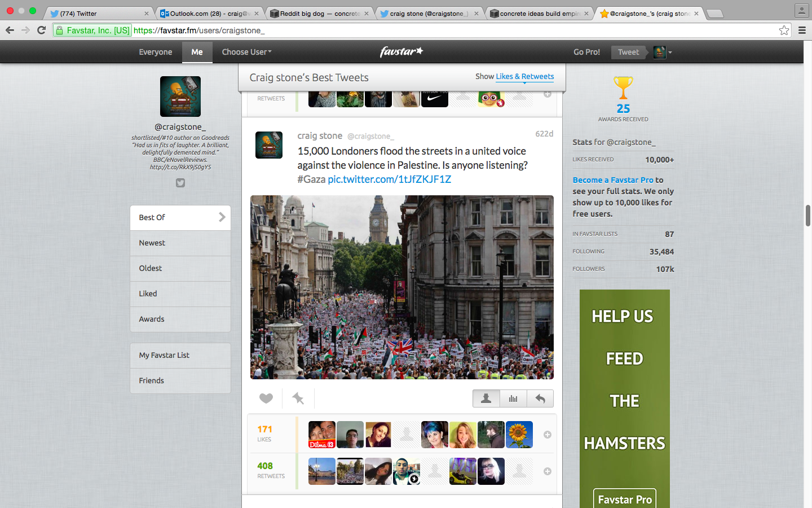Click craigstone_ profile avatar in left sidebar
Screen dimensions: 812x508
coord(180,97)
